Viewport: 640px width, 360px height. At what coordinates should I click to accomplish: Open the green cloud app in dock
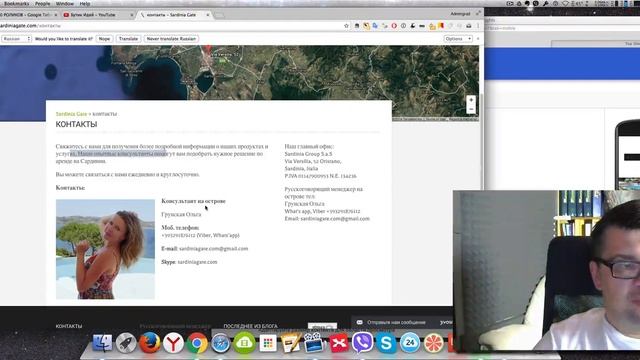coord(244,343)
